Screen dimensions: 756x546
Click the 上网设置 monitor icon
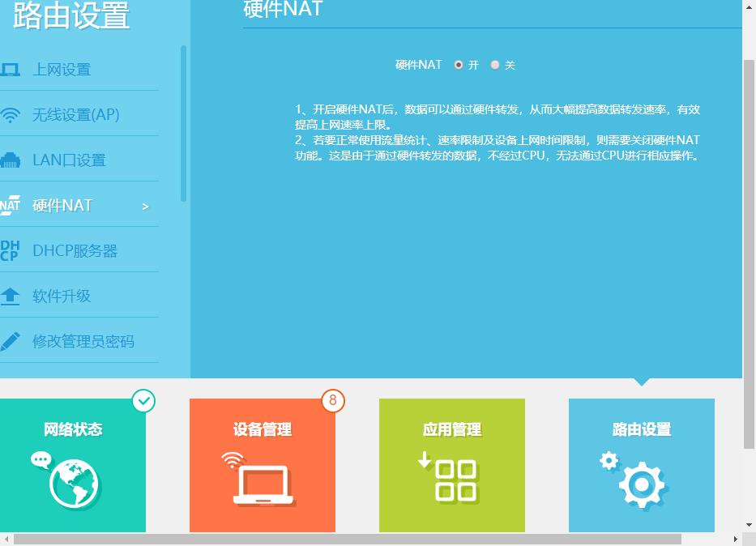tap(11, 70)
